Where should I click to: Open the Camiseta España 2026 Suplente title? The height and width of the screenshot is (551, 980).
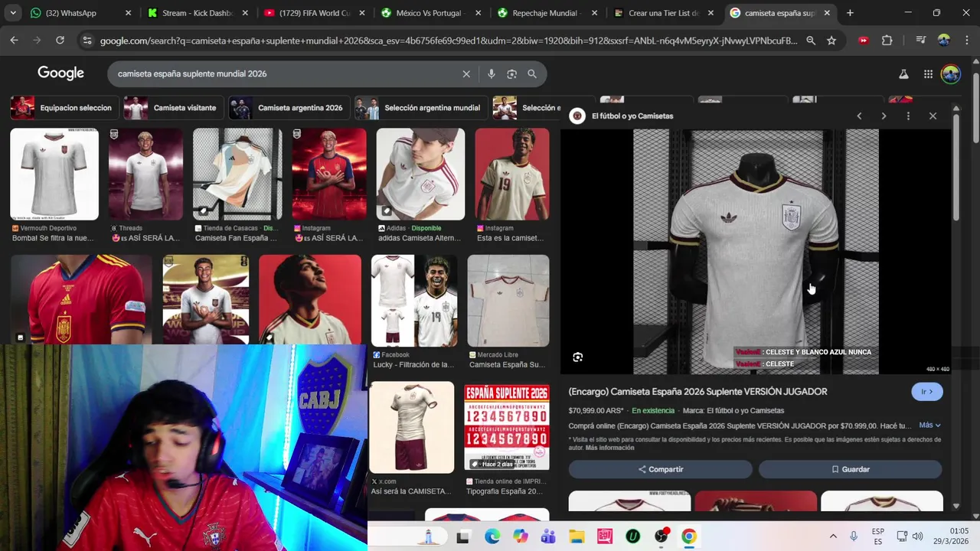(x=697, y=392)
